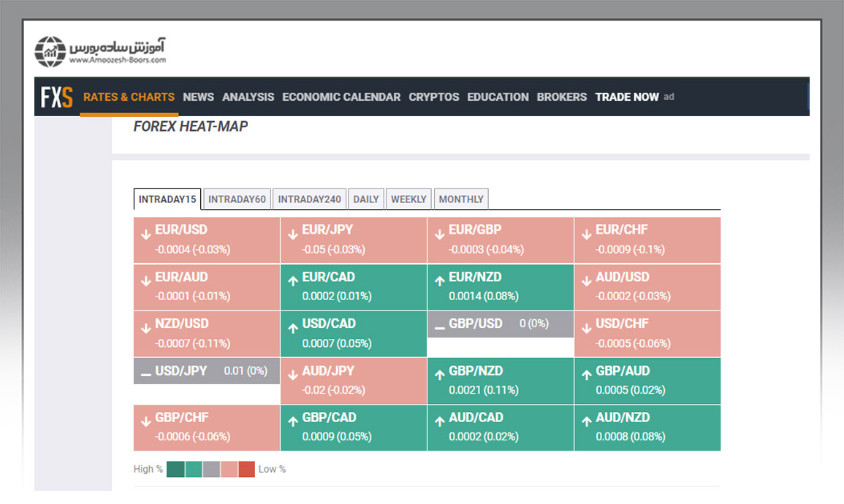Open the EUR/NZD heat-map tile
844x504 pixels.
click(501, 287)
